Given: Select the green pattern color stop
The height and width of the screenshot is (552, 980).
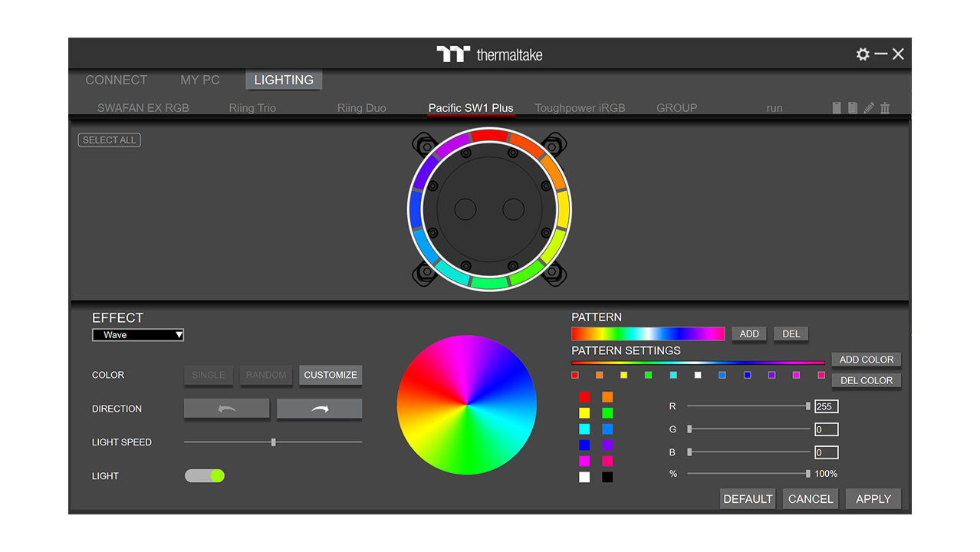Looking at the screenshot, I should click(649, 375).
